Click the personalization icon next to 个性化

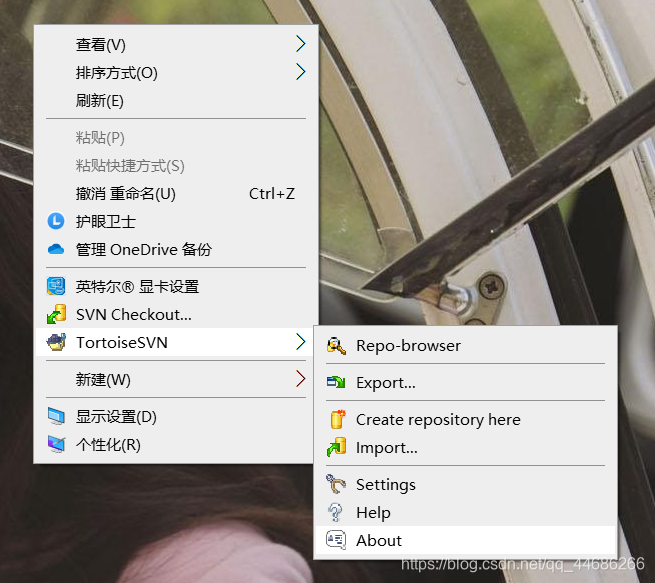coord(56,444)
